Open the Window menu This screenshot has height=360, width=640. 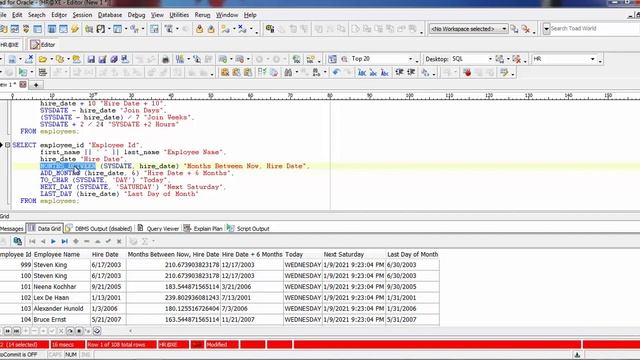coord(227,15)
